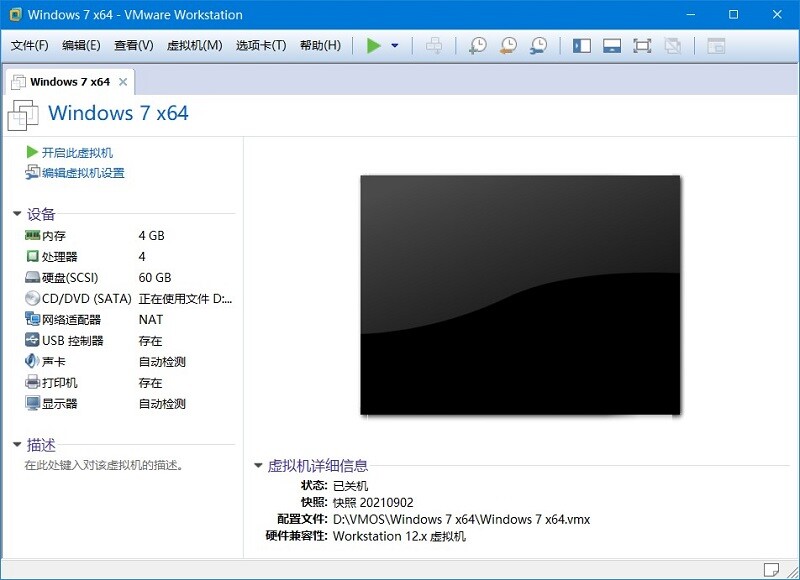Screen dimensions: 800x580
Task: Select the 网络适配器 device icon
Action: 32,320
